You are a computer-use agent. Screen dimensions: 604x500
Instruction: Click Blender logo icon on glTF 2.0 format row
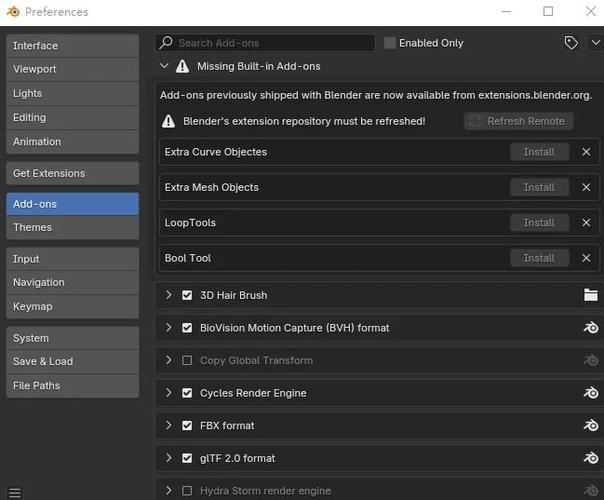point(591,458)
